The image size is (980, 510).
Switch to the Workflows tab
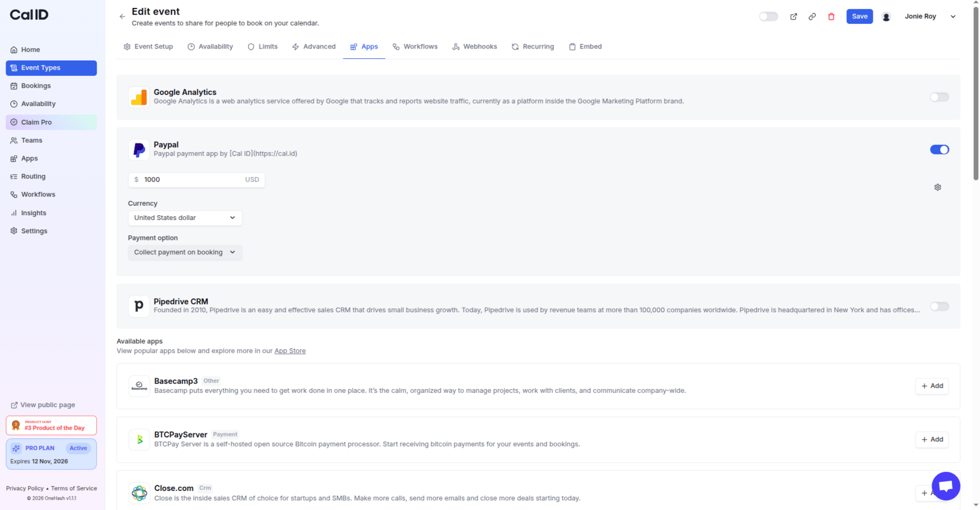[x=415, y=47]
